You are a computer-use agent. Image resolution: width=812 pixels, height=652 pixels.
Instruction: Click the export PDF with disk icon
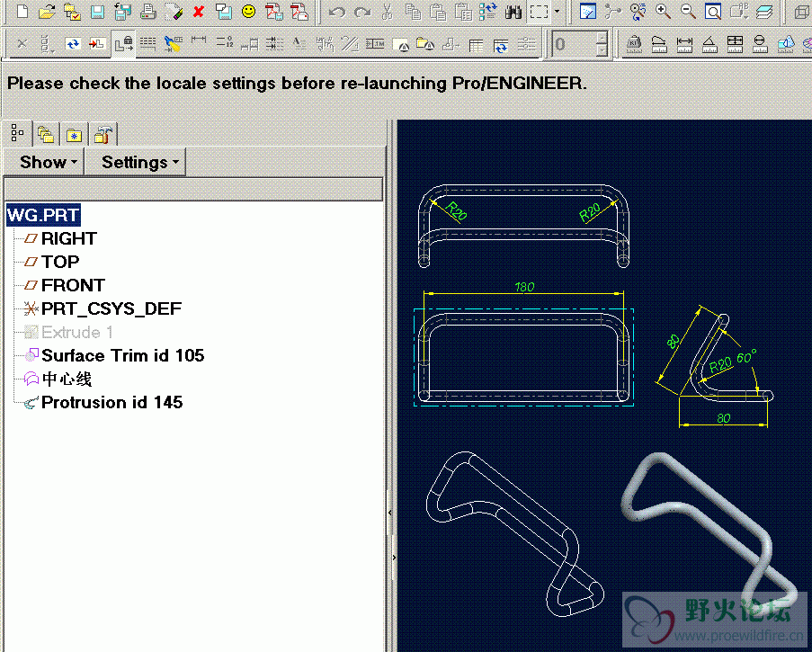coord(274,11)
